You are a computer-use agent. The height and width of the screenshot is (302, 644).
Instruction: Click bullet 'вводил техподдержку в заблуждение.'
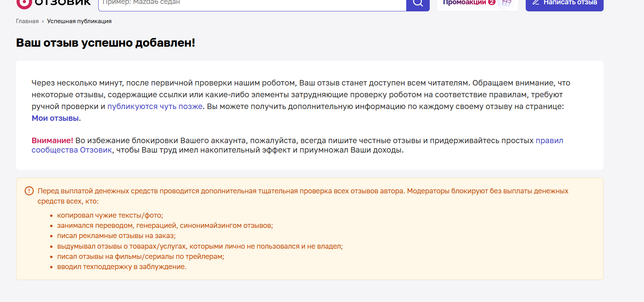click(122, 267)
